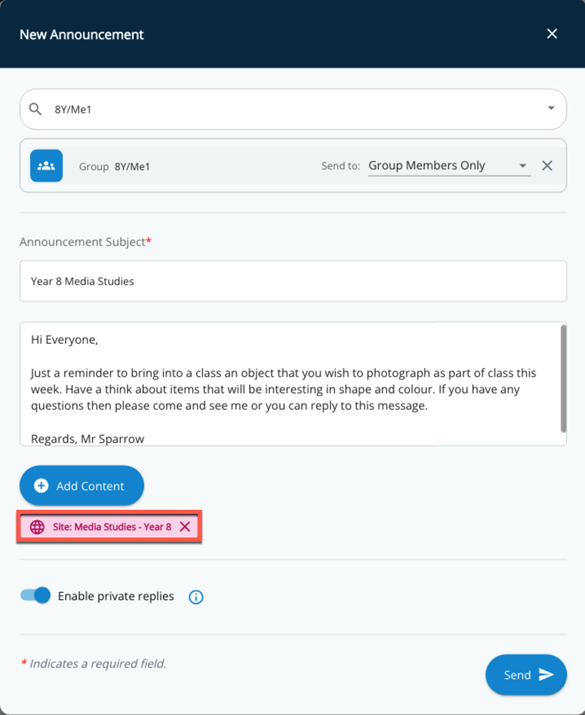
Task: Click the paper plane send icon
Action: click(546, 674)
